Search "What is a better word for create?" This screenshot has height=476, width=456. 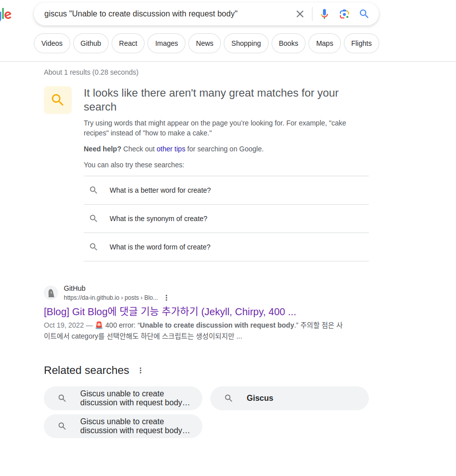160,190
